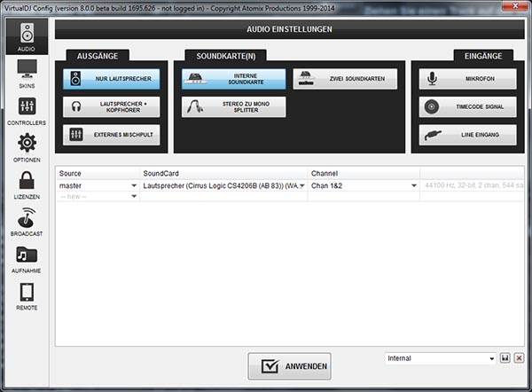Viewport: 532px width, 392px height.
Task: Open the Optionen settings gear
Action: pos(27,147)
